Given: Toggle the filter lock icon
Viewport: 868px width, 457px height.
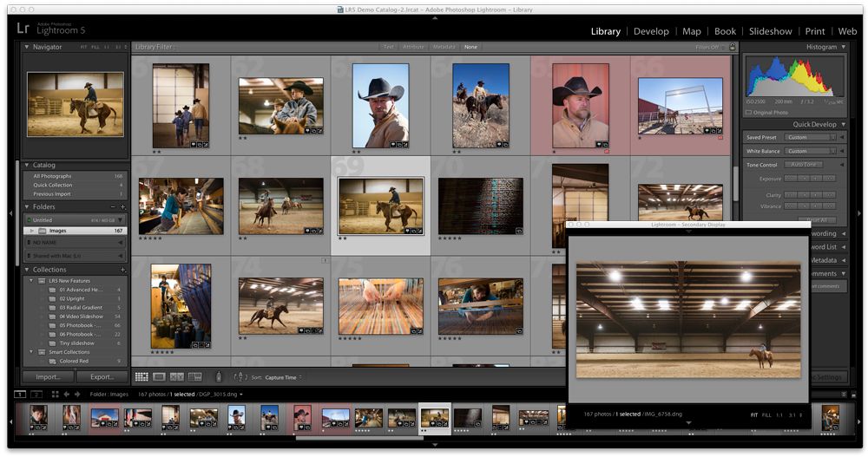Looking at the screenshot, I should [x=730, y=47].
